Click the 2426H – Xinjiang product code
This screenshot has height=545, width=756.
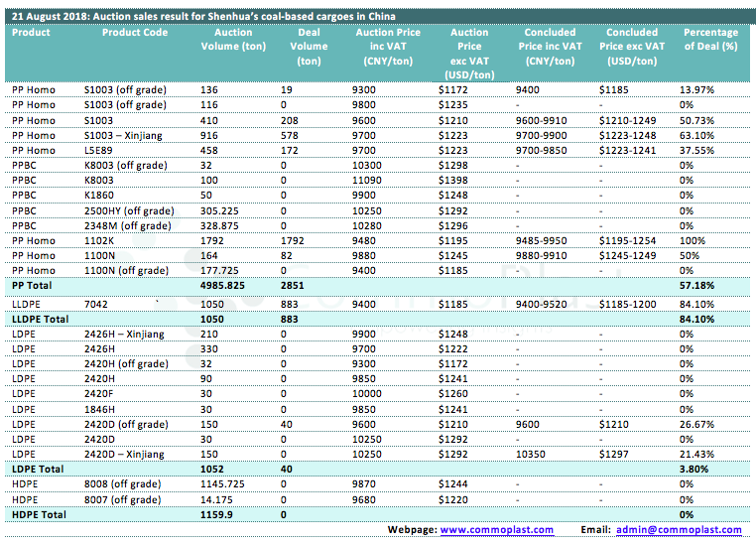pos(124,335)
